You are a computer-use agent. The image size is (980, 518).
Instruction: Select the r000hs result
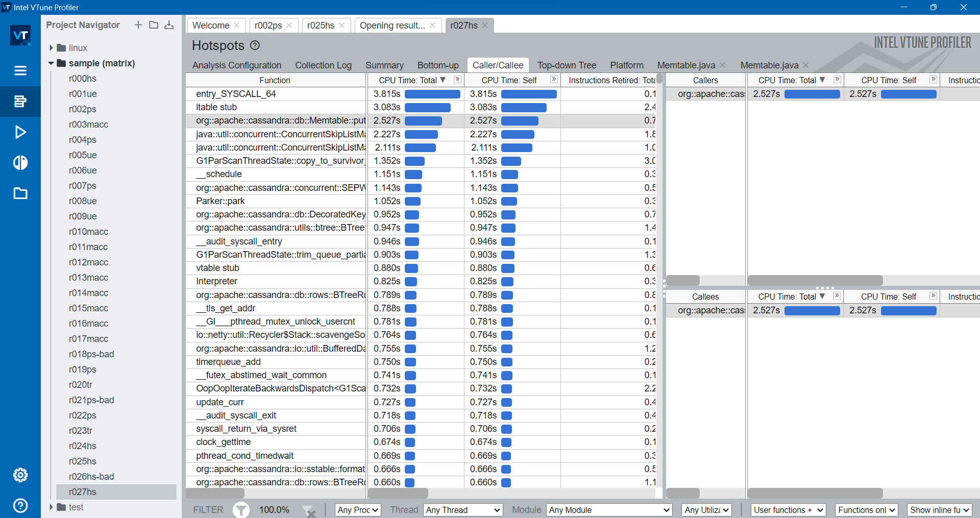tap(83, 79)
